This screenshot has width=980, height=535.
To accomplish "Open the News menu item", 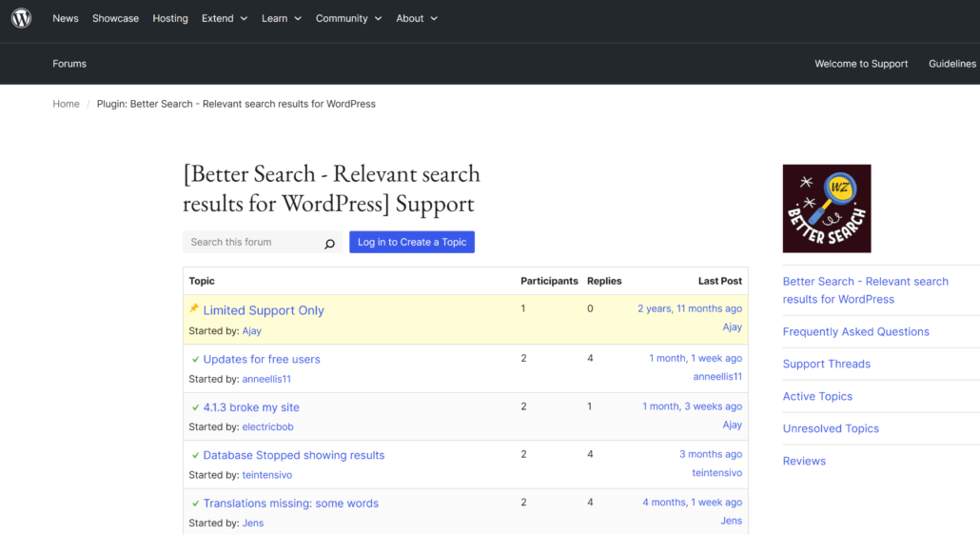I will point(66,18).
